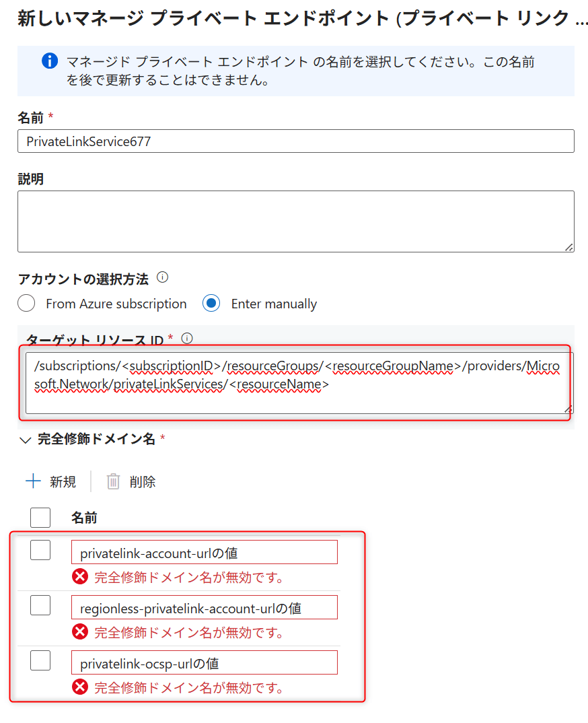Click the error icon under privatelink-ocsp-url
Image resolution: width=588 pixels, height=723 pixels.
point(80,687)
